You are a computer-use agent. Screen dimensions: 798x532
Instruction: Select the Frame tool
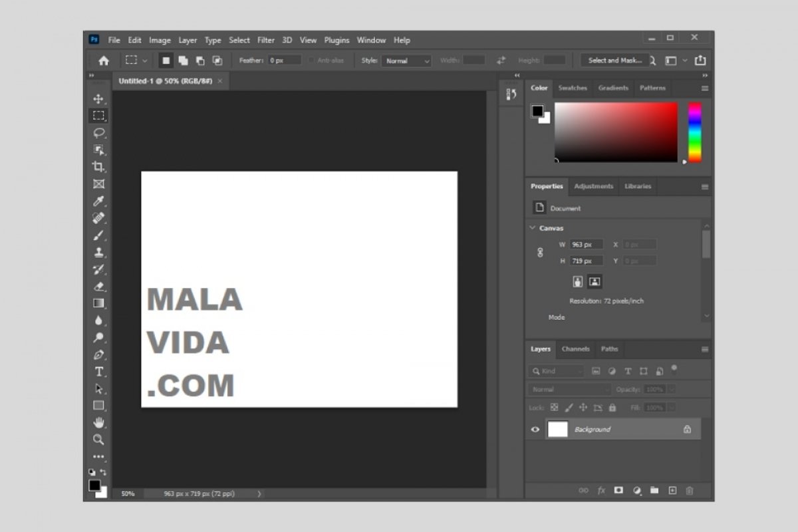tap(98, 184)
